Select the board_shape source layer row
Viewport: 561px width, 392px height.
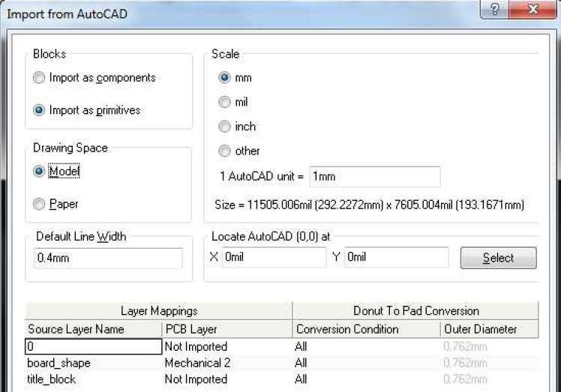(94, 363)
